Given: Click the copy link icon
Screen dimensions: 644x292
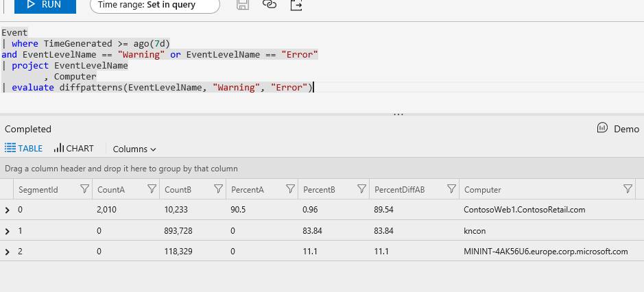Looking at the screenshot, I should tap(270, 5).
